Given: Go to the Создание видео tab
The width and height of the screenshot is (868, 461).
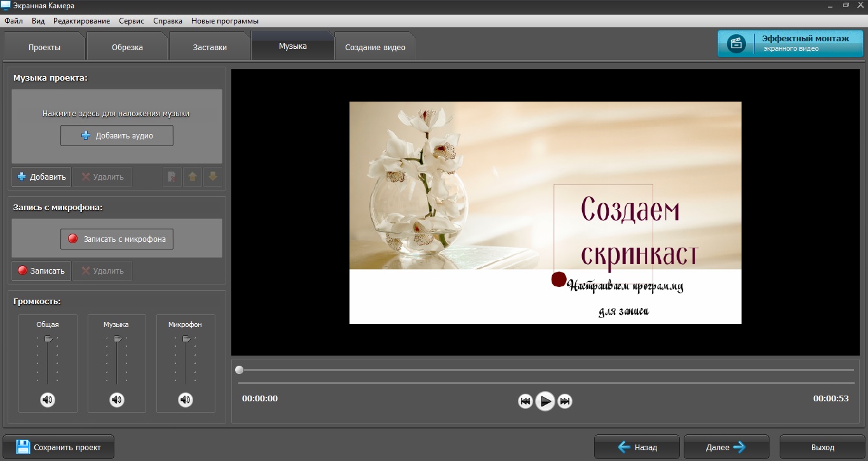Looking at the screenshot, I should 375,48.
